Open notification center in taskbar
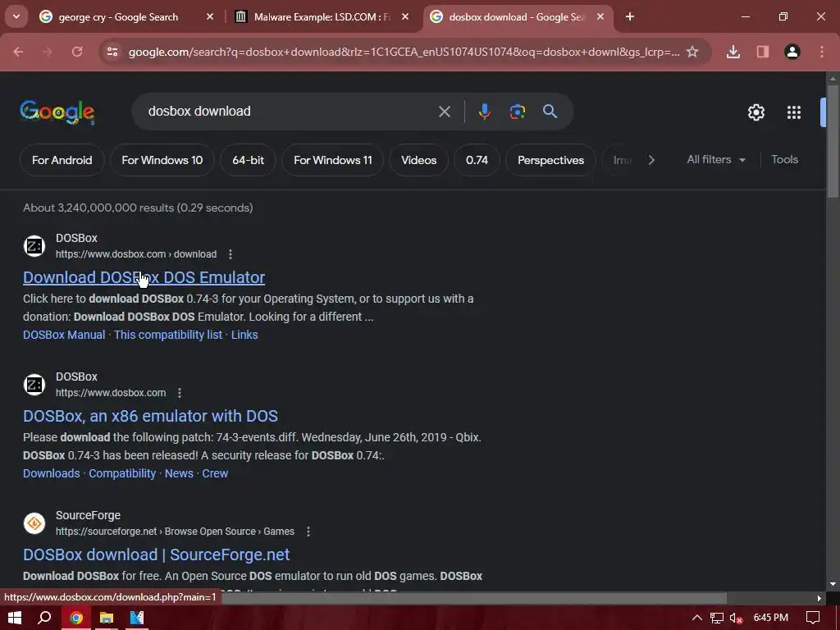This screenshot has height=630, width=840. coord(813,618)
